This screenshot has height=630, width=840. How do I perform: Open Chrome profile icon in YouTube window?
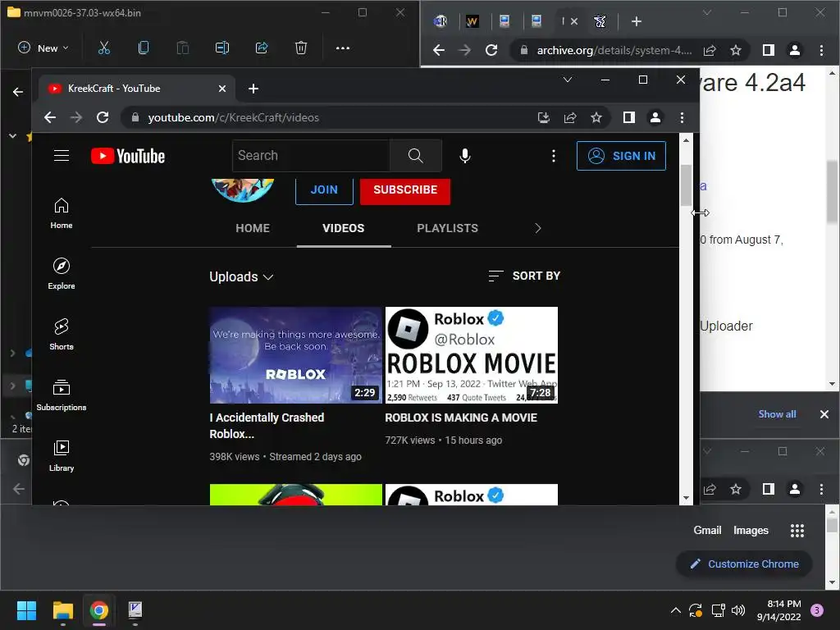[655, 117]
